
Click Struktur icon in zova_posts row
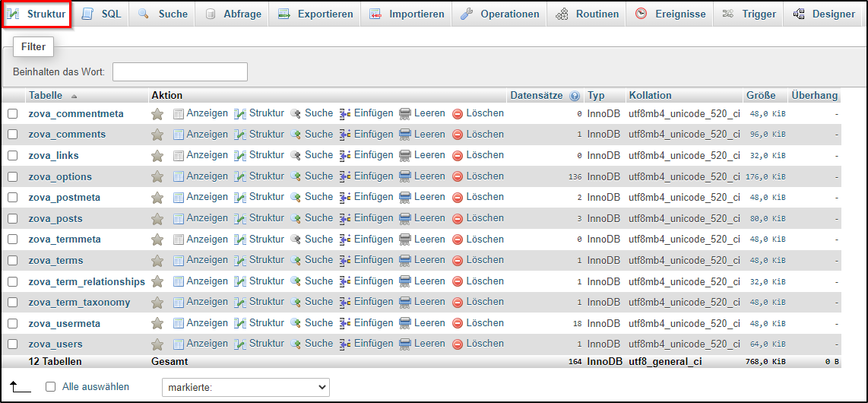tap(240, 219)
